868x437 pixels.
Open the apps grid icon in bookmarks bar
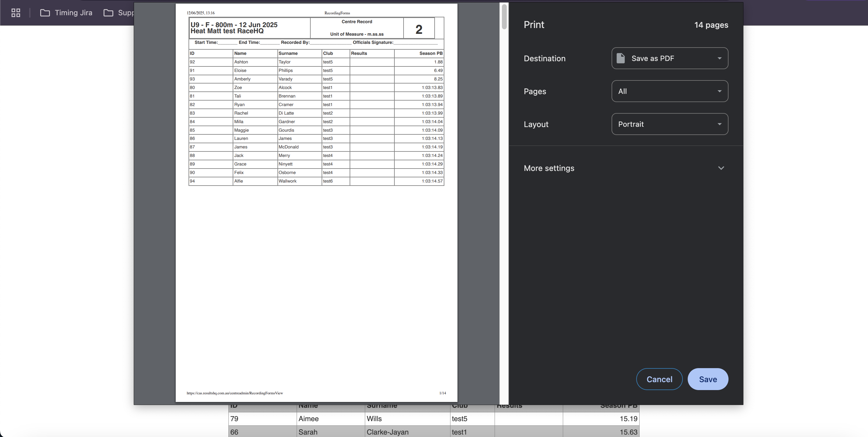coord(16,13)
